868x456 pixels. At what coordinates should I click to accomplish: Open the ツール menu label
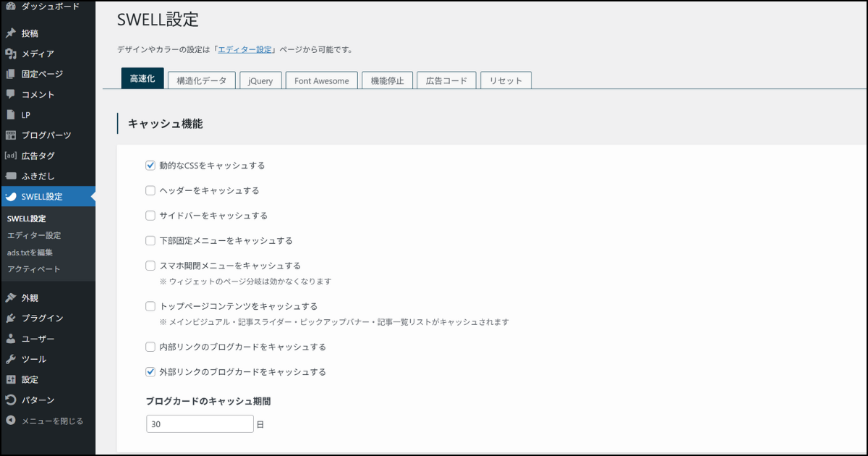pyautogui.click(x=34, y=359)
